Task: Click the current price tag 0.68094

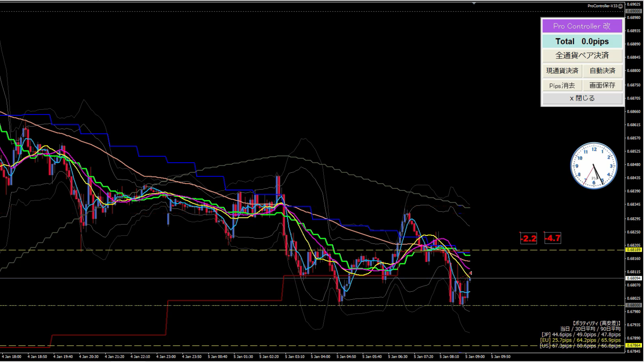Action: click(634, 278)
